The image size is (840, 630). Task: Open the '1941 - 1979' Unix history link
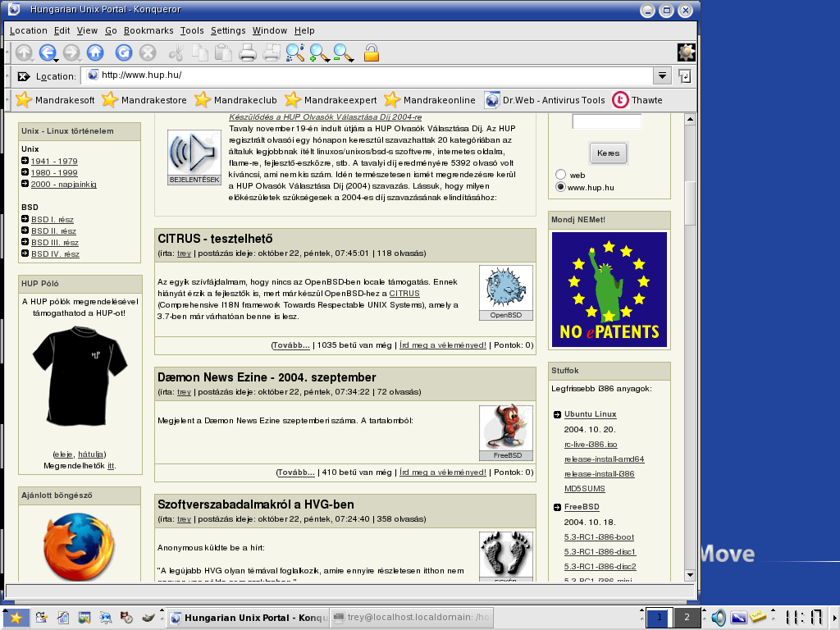click(54, 162)
